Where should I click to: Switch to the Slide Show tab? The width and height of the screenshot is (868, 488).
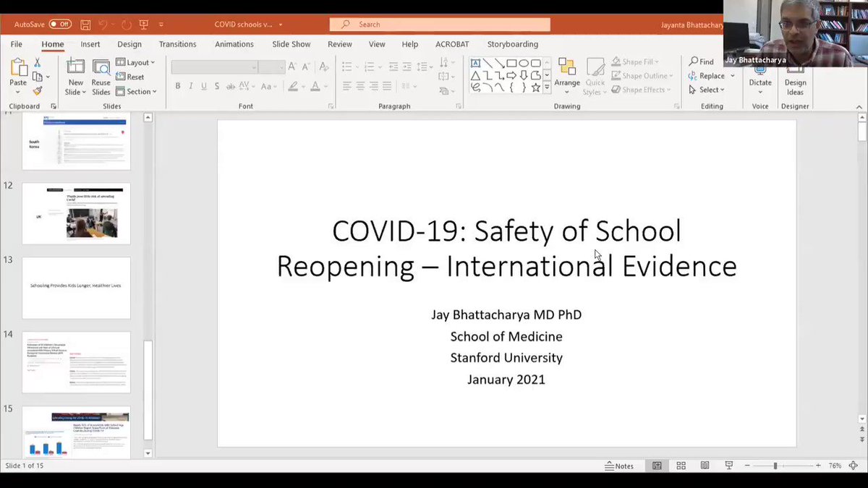(291, 44)
